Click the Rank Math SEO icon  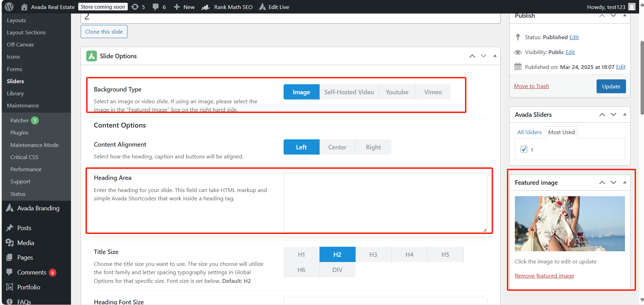click(206, 7)
